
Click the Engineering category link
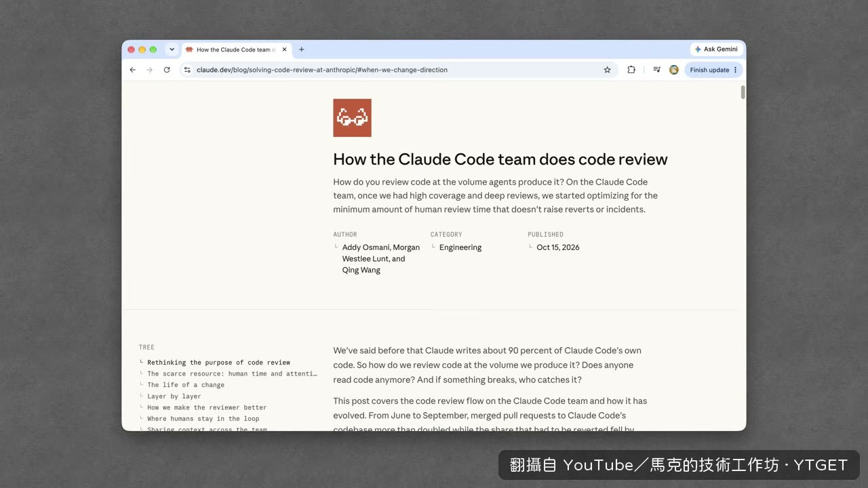[460, 247]
